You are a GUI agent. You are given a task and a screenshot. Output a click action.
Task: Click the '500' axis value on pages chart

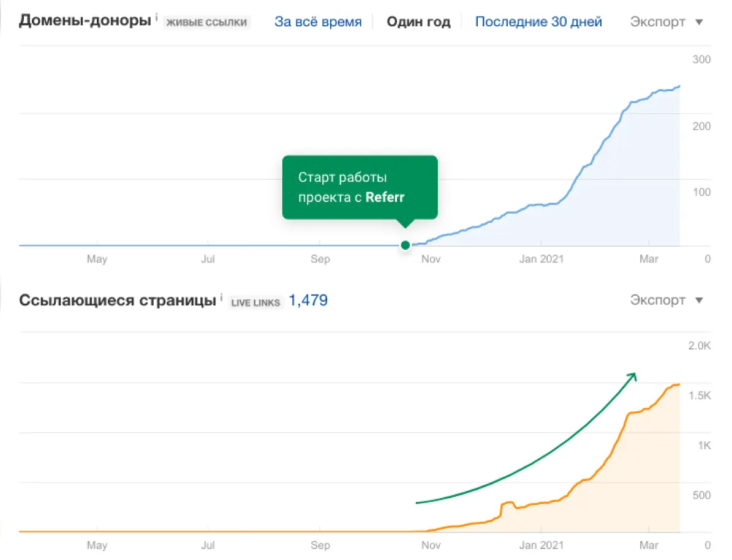click(701, 495)
